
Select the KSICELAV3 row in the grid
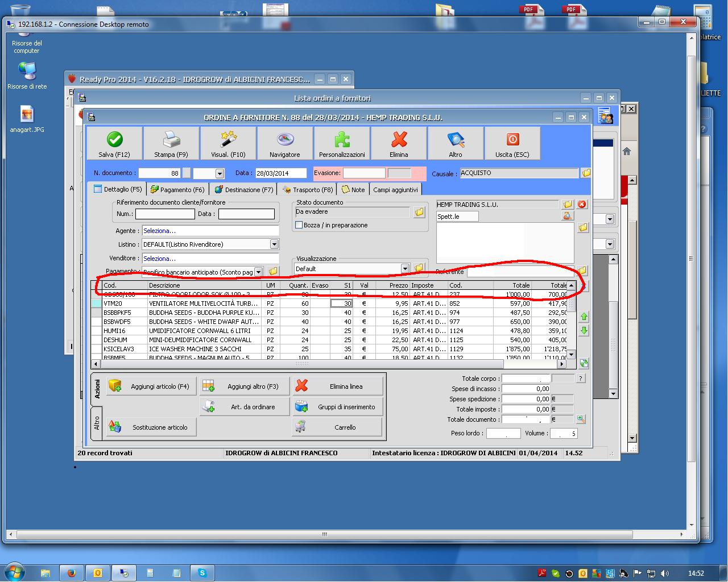point(330,349)
